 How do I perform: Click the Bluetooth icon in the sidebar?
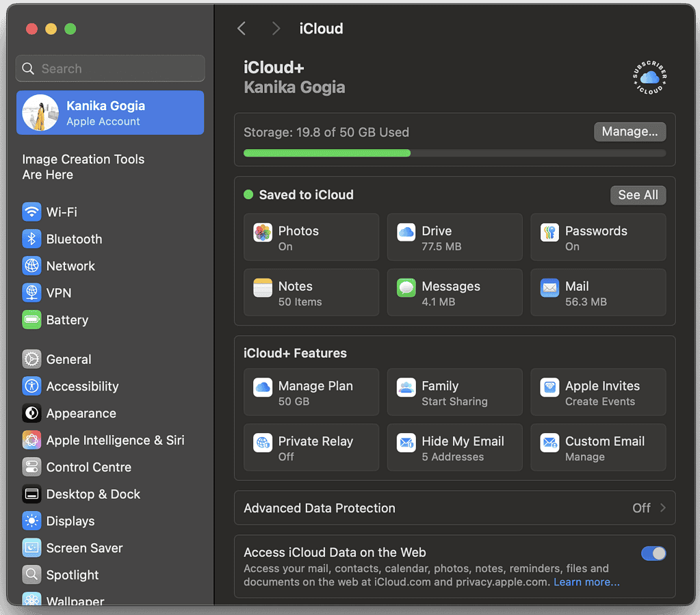tap(31, 239)
